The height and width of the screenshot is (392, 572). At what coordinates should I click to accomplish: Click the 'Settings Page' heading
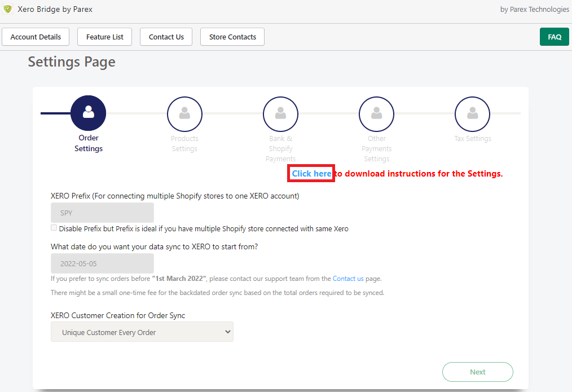click(72, 62)
